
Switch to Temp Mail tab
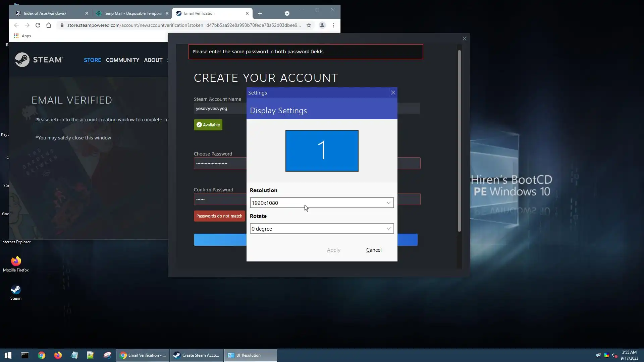tap(132, 13)
